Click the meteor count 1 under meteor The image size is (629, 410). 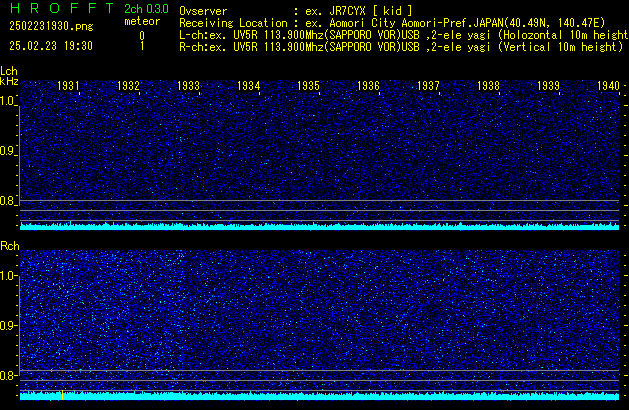click(x=142, y=46)
